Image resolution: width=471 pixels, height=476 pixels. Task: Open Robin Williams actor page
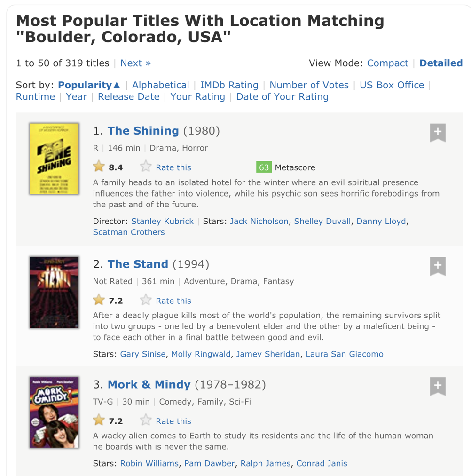(149, 463)
